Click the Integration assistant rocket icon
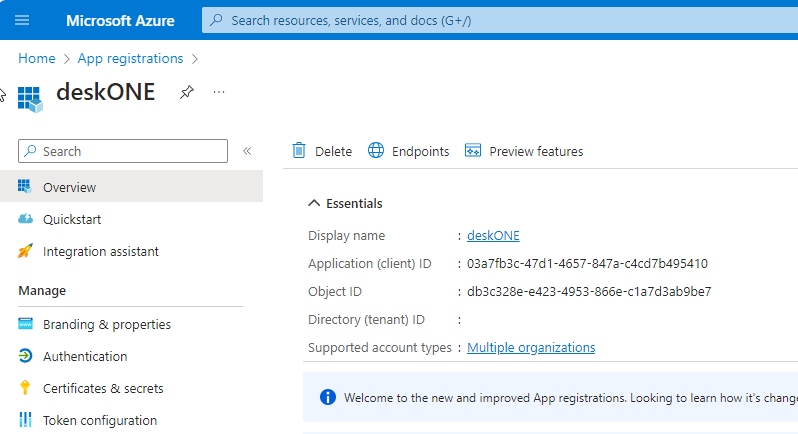The image size is (798, 434). point(25,251)
